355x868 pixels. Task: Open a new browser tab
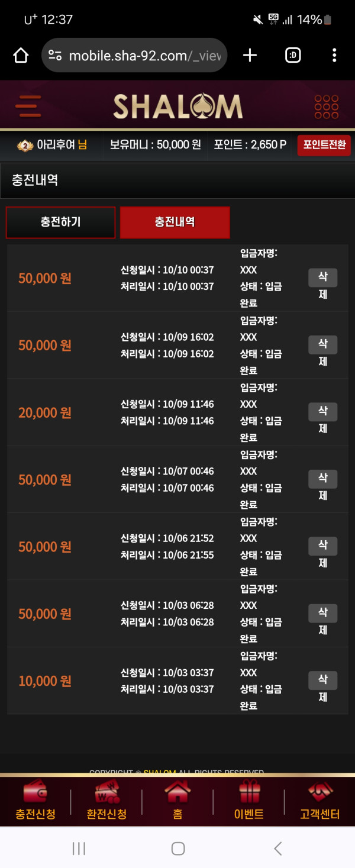click(250, 56)
